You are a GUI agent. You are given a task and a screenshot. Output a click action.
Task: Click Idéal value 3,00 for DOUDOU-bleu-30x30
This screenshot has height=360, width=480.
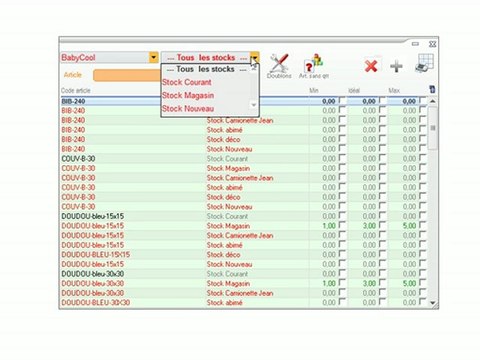click(369, 284)
